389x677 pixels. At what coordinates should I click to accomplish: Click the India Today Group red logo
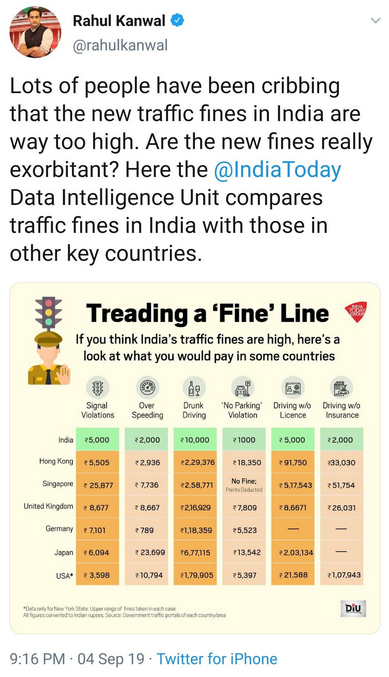point(356,311)
